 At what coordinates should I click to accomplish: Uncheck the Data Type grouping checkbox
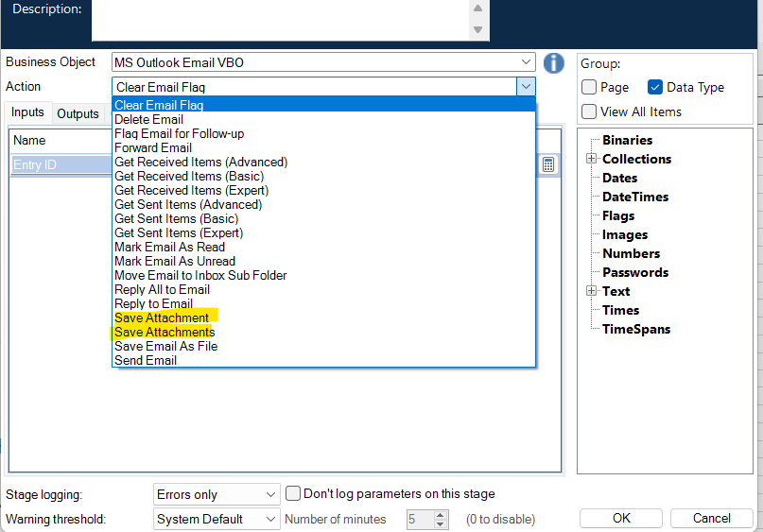tap(655, 87)
